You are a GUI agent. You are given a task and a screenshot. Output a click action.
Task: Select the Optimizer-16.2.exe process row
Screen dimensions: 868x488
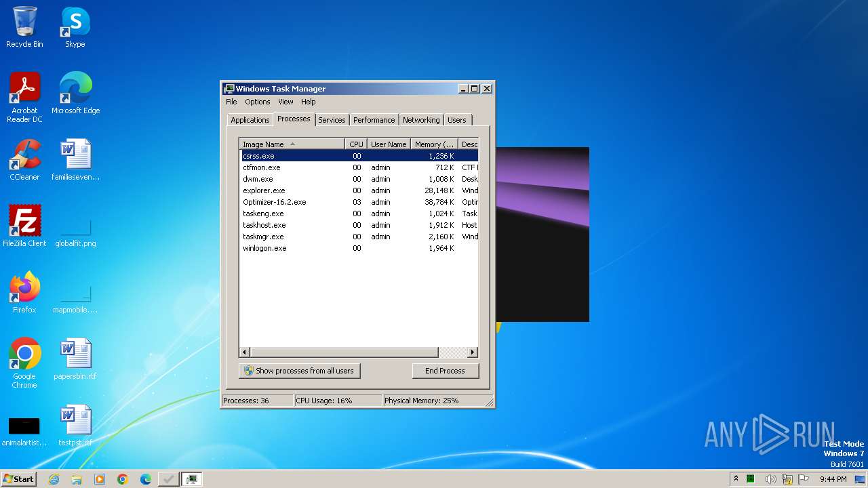(x=359, y=202)
